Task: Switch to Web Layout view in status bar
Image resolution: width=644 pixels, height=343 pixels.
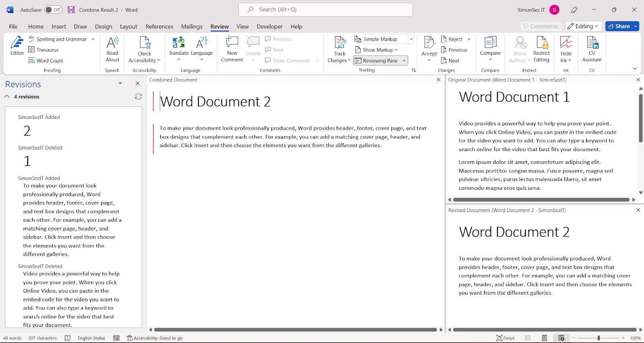Action: click(561, 338)
